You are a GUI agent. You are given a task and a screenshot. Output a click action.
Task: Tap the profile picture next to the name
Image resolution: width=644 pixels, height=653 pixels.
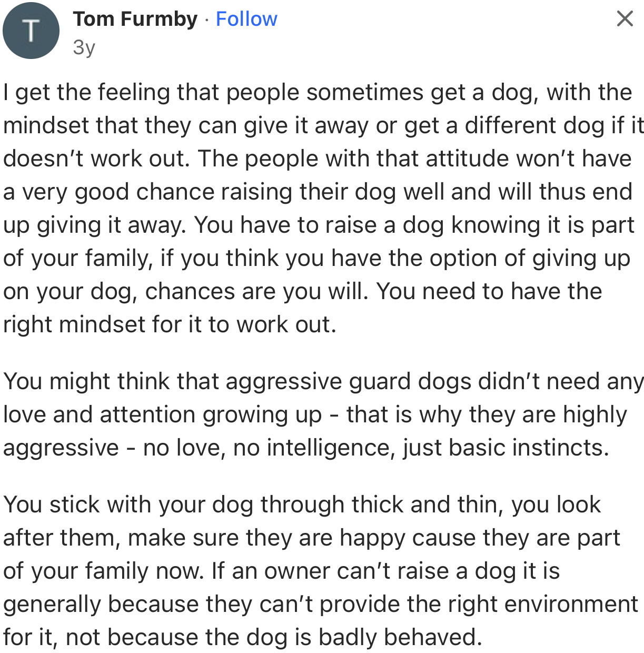(x=31, y=31)
